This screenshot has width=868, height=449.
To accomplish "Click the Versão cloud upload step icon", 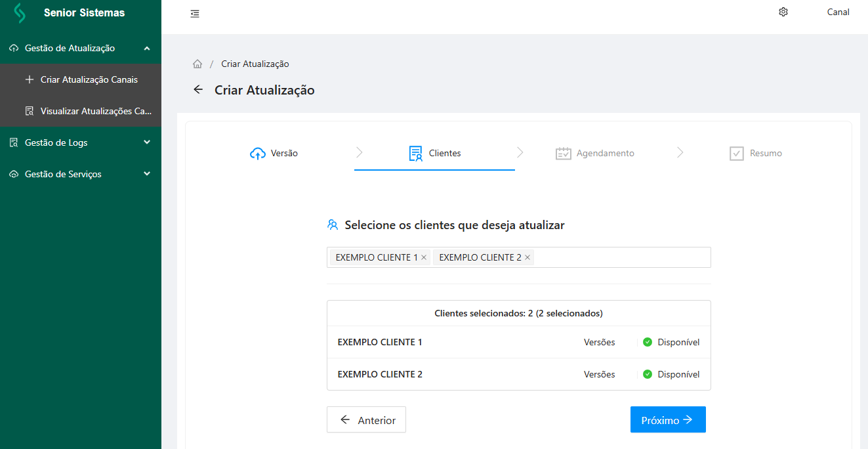I will [258, 154].
